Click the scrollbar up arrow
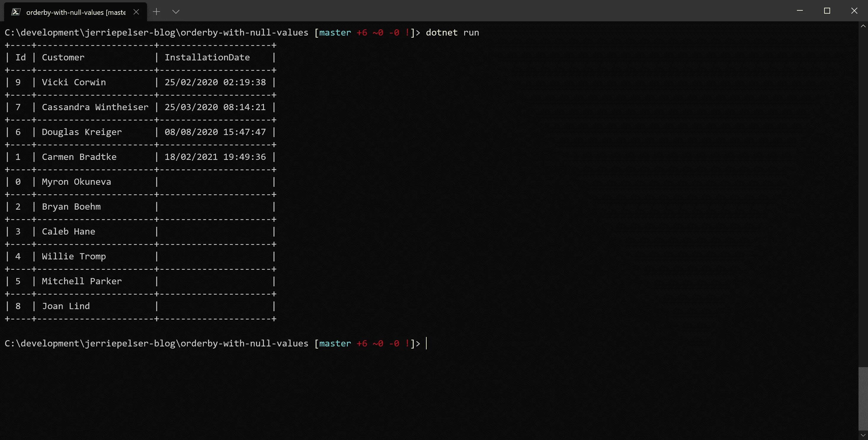This screenshot has height=440, width=868. pos(863,26)
